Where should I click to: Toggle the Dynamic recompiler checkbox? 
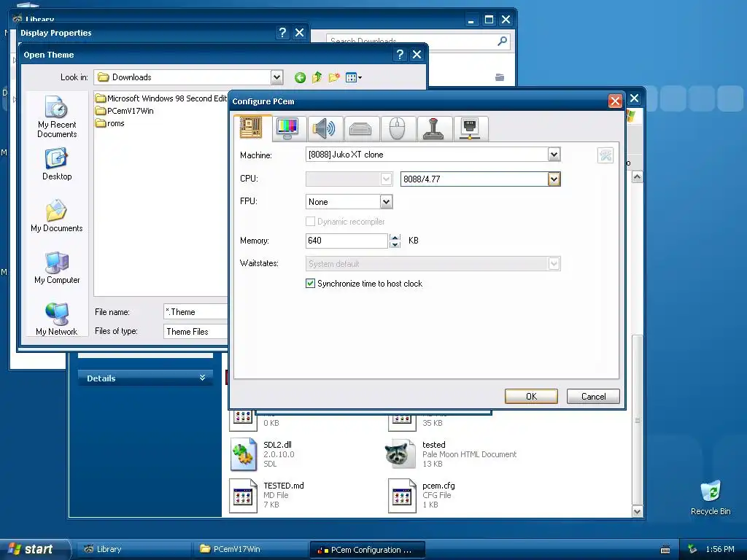pyautogui.click(x=310, y=222)
